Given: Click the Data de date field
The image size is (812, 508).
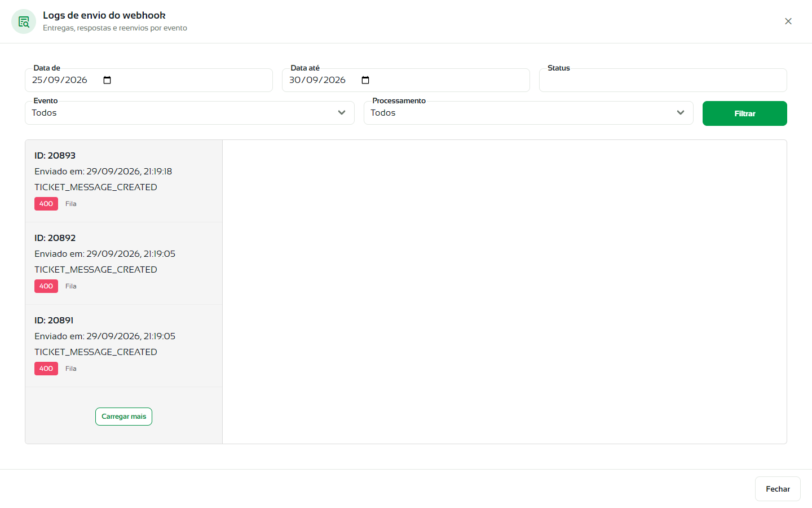Looking at the screenshot, I should [x=149, y=80].
